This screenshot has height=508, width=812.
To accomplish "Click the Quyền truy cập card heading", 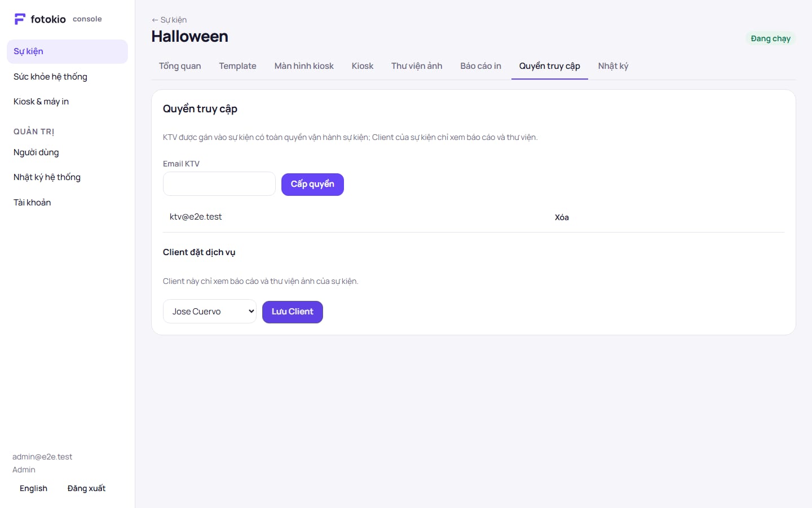I will tap(200, 109).
